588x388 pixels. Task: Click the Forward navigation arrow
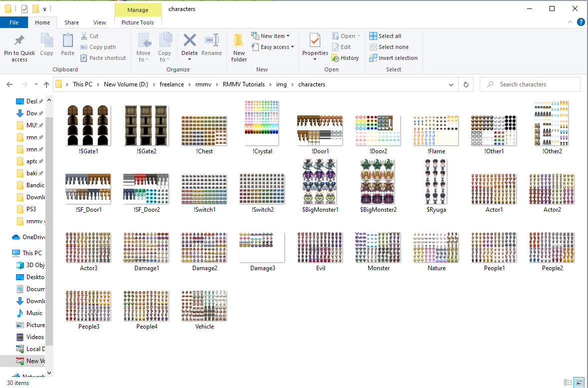[x=24, y=85]
